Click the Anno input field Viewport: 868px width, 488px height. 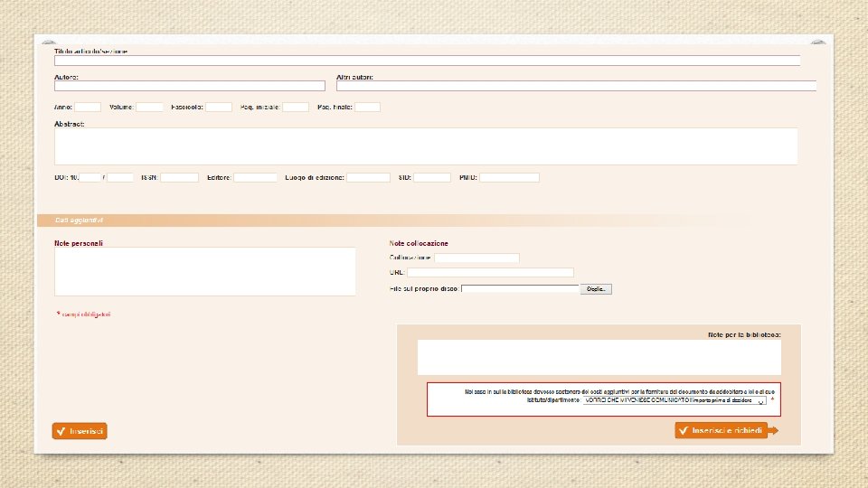tap(88, 108)
